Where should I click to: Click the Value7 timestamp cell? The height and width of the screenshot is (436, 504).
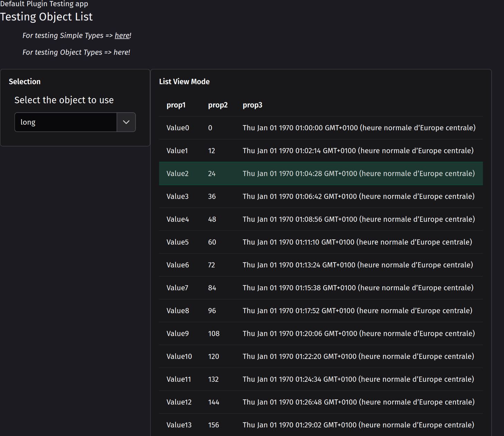(x=358, y=287)
